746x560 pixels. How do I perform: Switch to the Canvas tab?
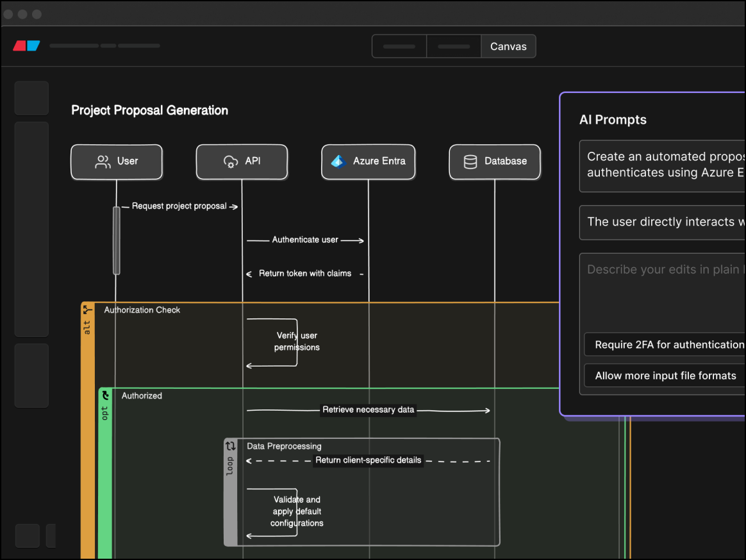point(508,46)
